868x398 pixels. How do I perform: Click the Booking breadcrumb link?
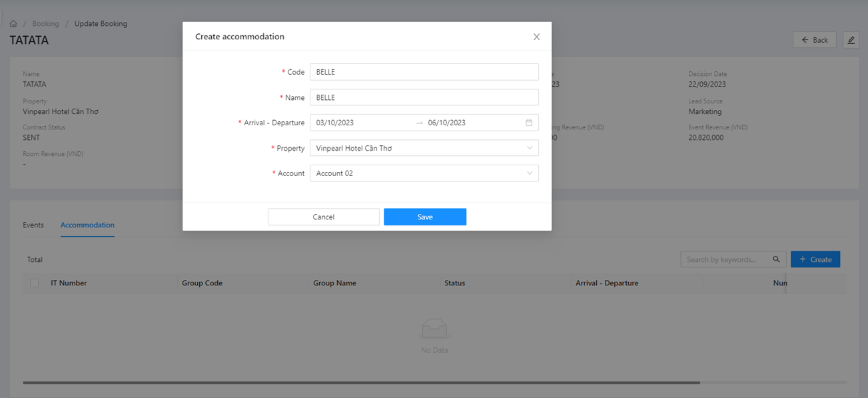coord(45,24)
